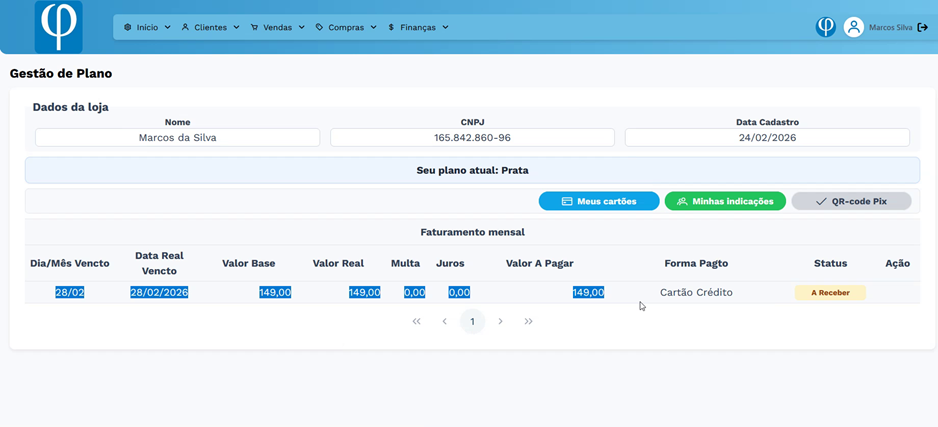
Task: Click the CNPJ input field
Action: coord(472,138)
